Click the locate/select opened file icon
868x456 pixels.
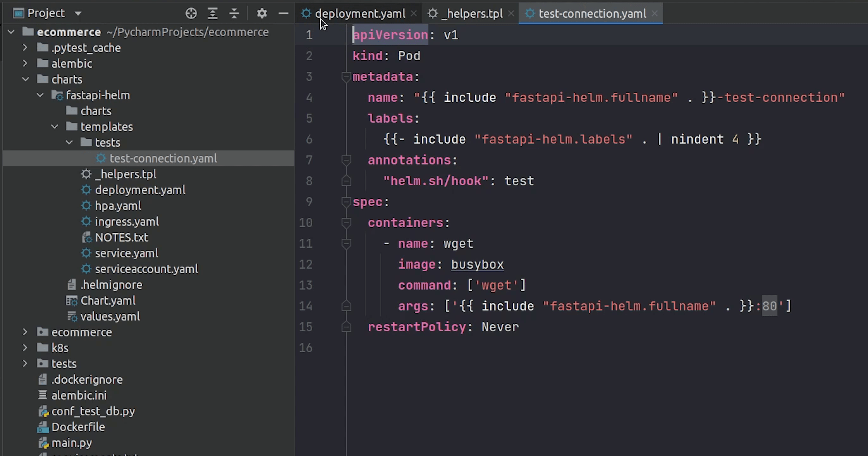click(191, 14)
